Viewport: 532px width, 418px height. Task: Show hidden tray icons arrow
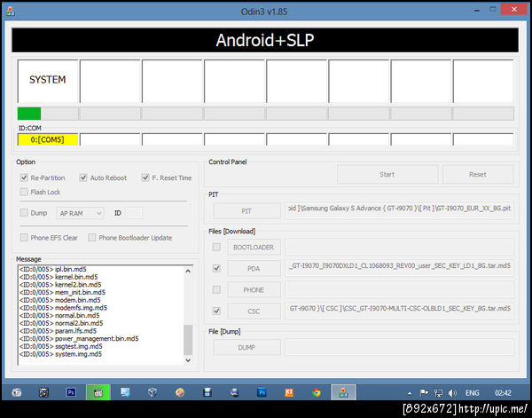410,393
